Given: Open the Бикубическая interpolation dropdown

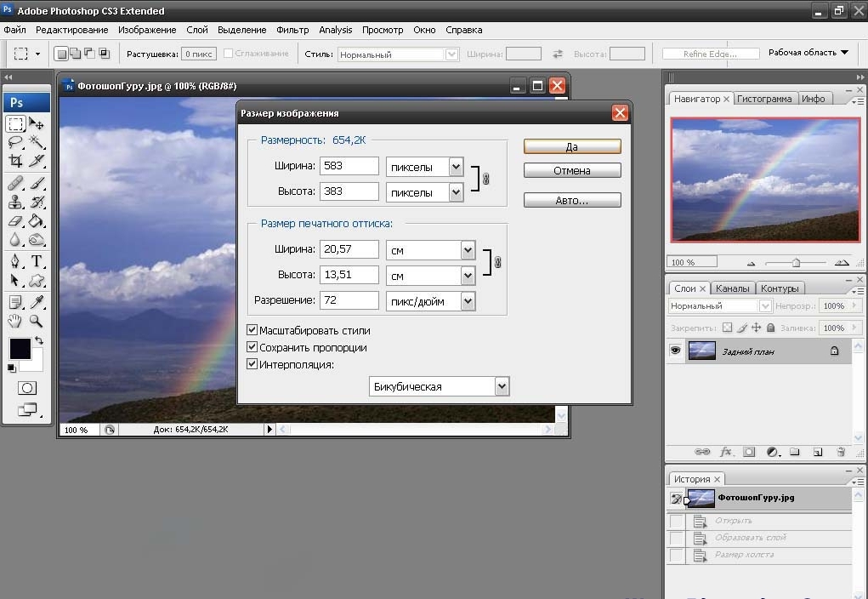Looking at the screenshot, I should pos(502,386).
